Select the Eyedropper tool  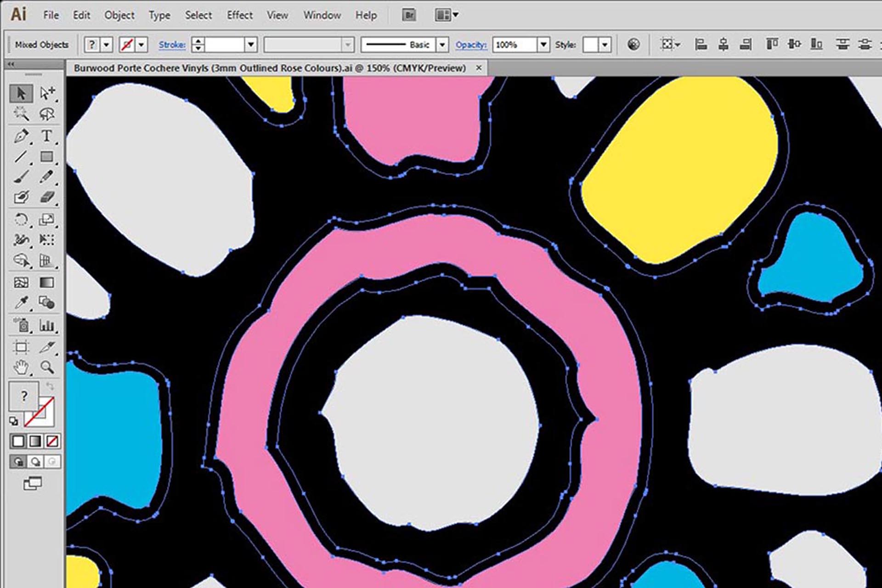(x=21, y=303)
